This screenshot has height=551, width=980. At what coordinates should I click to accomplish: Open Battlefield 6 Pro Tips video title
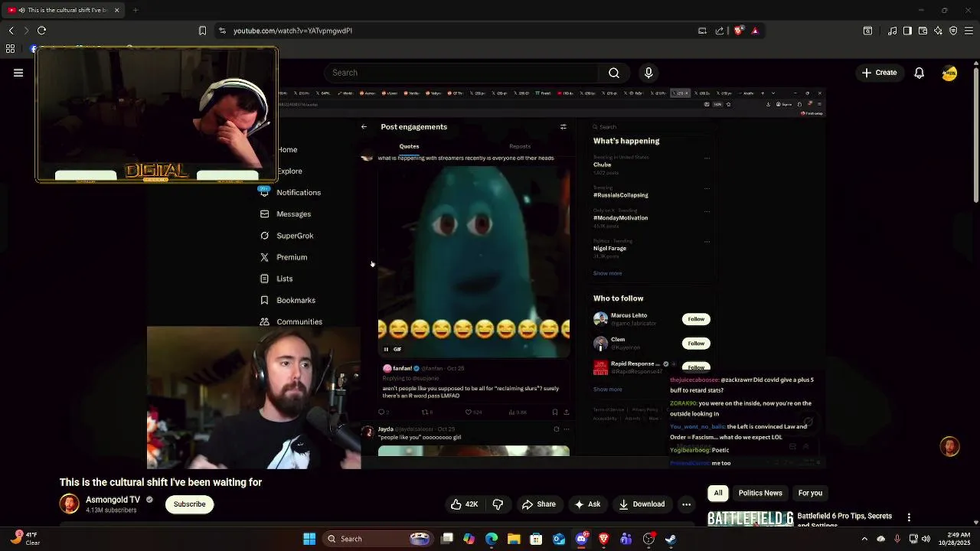[x=844, y=520]
